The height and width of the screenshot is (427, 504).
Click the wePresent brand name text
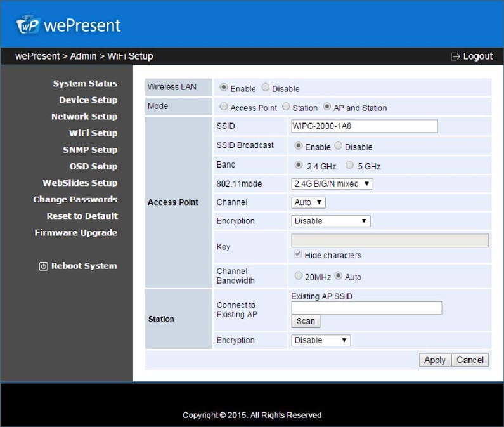pos(82,26)
